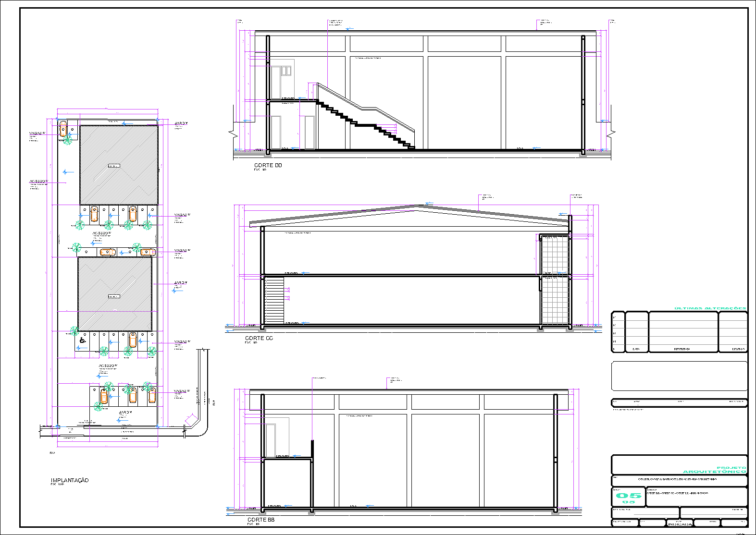
Task: Click the orange car in the top-left parking space
Action: pyautogui.click(x=63, y=129)
